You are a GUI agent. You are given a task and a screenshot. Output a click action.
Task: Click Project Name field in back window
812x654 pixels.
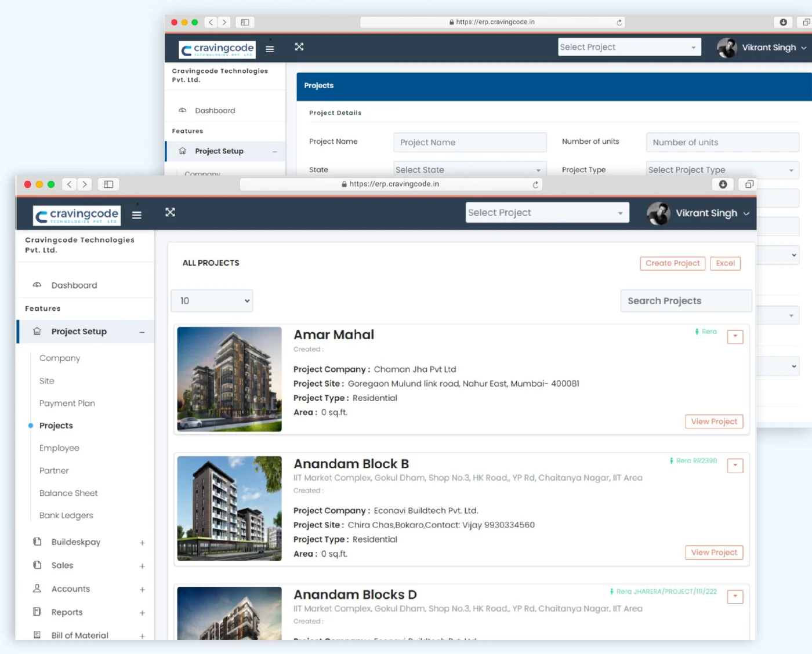(x=470, y=143)
